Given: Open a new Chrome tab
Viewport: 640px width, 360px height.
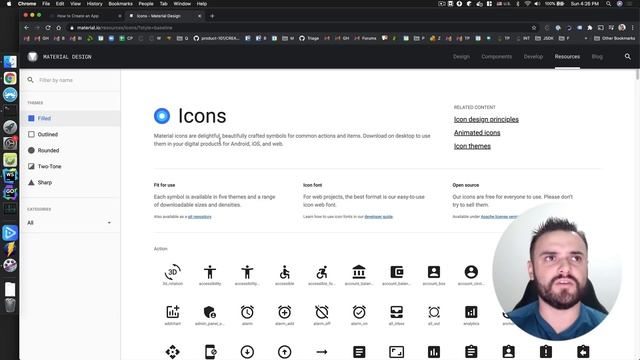Looking at the screenshot, I should coord(212,16).
